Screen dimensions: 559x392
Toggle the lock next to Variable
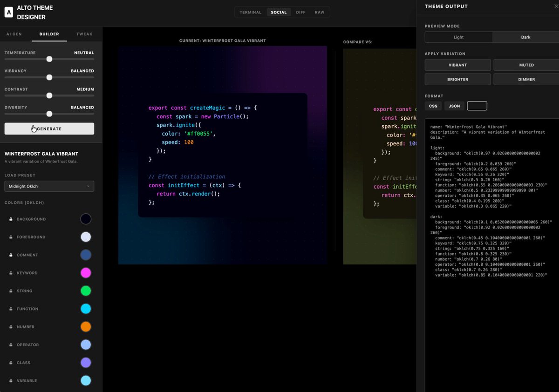tap(11, 381)
